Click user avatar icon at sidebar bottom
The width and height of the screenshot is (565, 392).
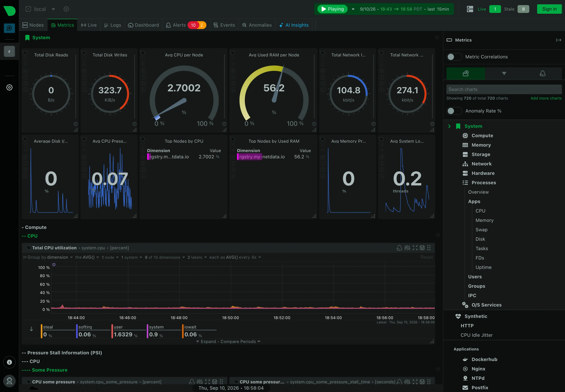(9, 381)
